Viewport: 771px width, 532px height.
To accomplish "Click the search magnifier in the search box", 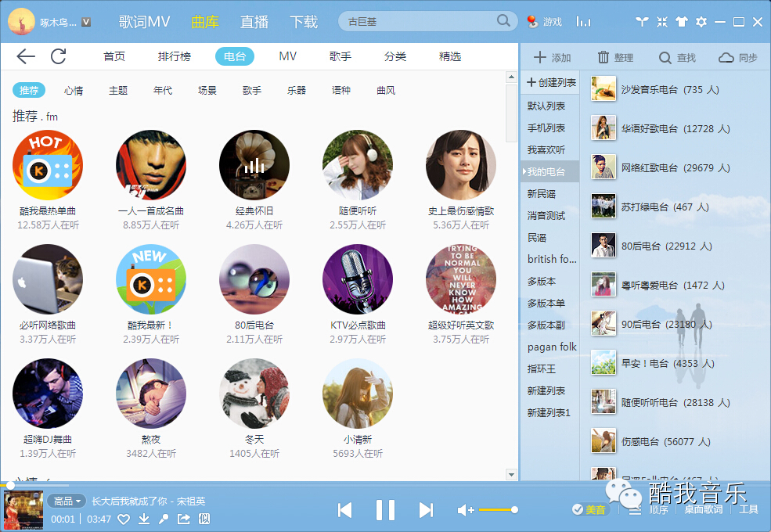I will coord(503,20).
